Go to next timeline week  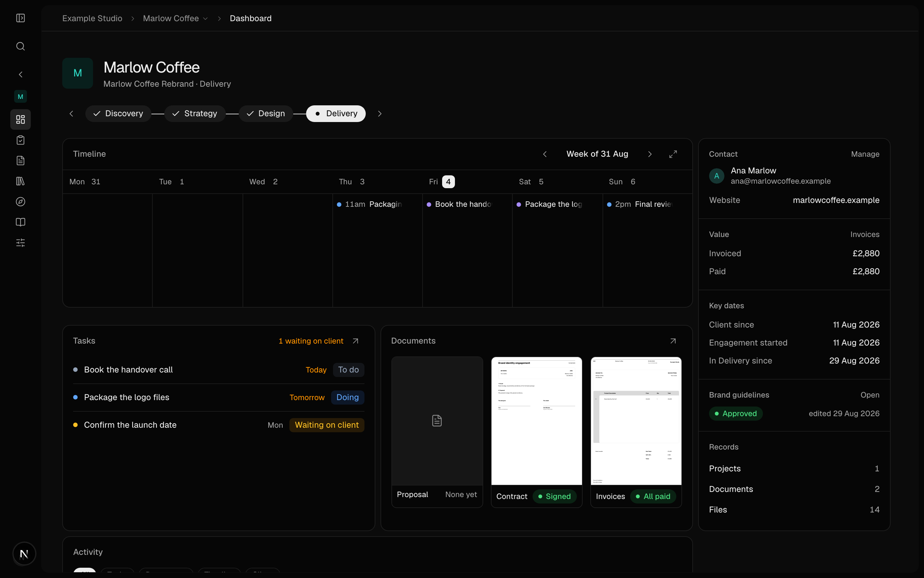click(x=650, y=154)
